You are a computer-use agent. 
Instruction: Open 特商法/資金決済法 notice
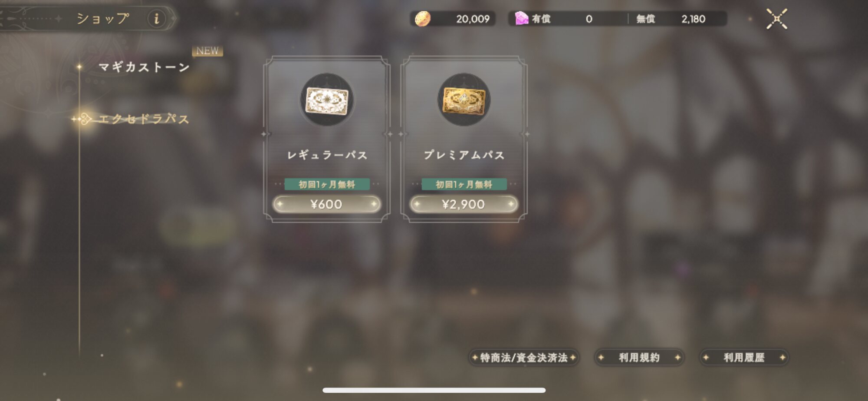[524, 358]
